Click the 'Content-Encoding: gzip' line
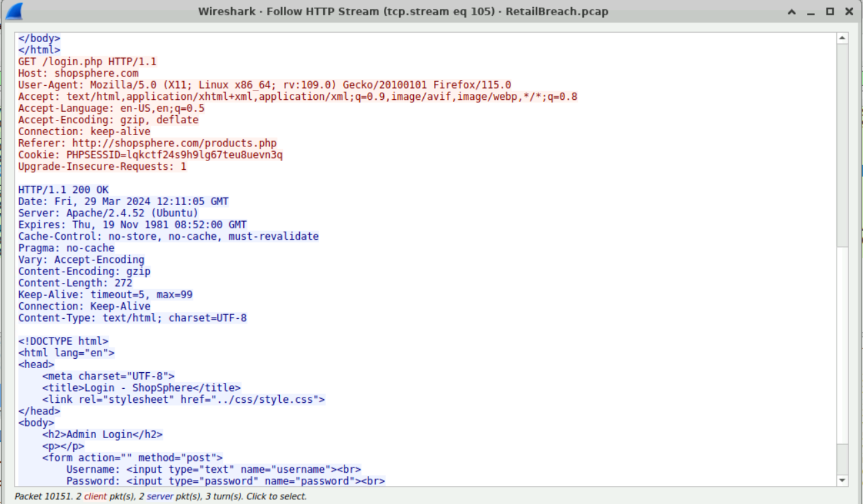This screenshot has height=504, width=863. coord(84,272)
